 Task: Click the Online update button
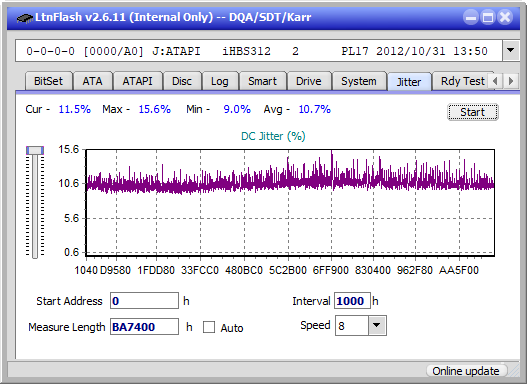click(x=466, y=371)
